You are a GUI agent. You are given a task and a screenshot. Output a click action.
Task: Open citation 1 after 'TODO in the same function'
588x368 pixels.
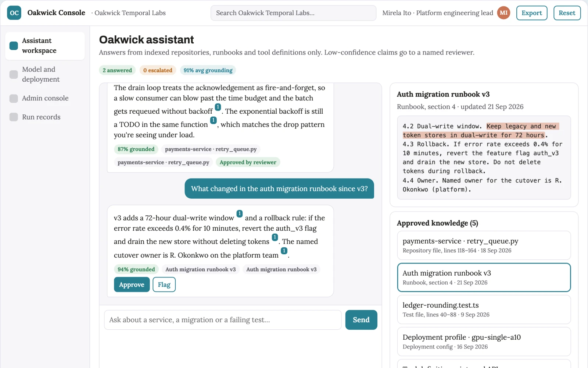pyautogui.click(x=213, y=120)
